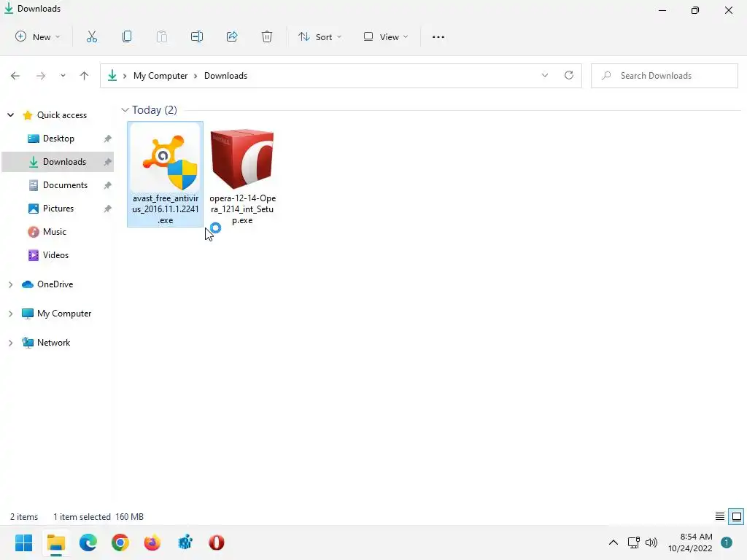Expand address bar history dropdown
This screenshot has width=747, height=560.
pyautogui.click(x=544, y=75)
